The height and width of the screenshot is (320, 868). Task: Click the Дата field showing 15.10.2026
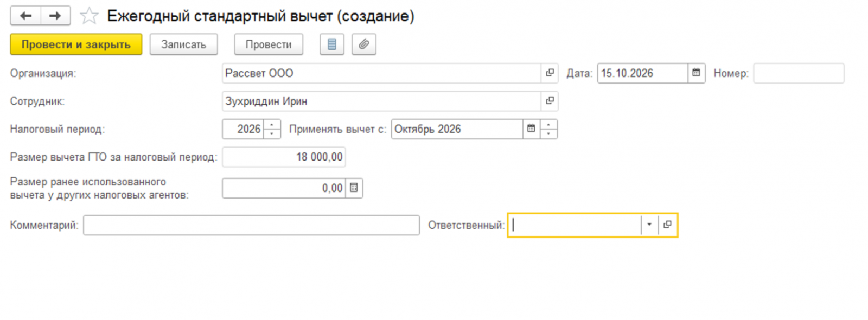coord(642,73)
